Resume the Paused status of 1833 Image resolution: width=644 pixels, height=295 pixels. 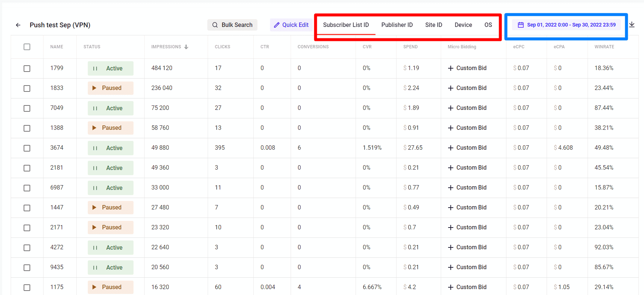click(111, 88)
